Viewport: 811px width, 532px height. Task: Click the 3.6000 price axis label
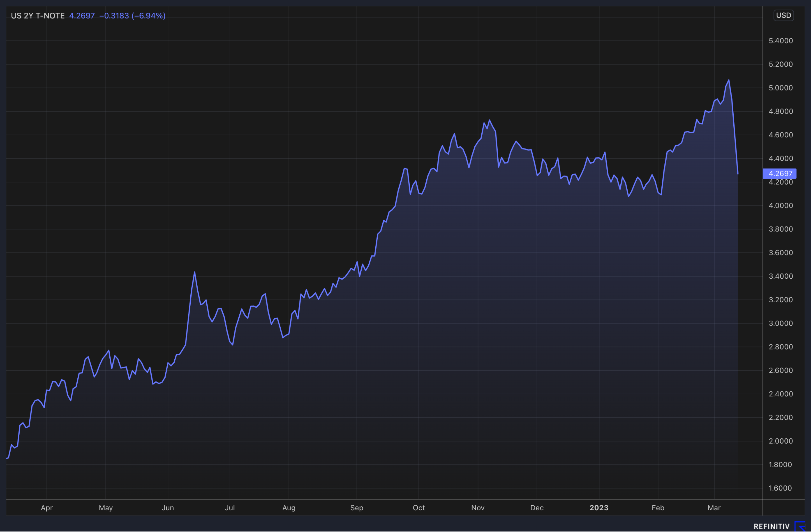[x=781, y=253]
